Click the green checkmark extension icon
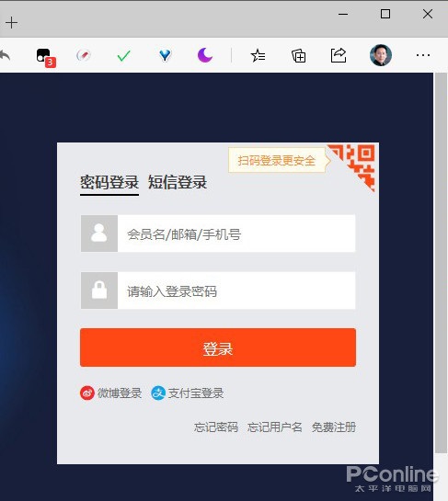 coord(124,56)
